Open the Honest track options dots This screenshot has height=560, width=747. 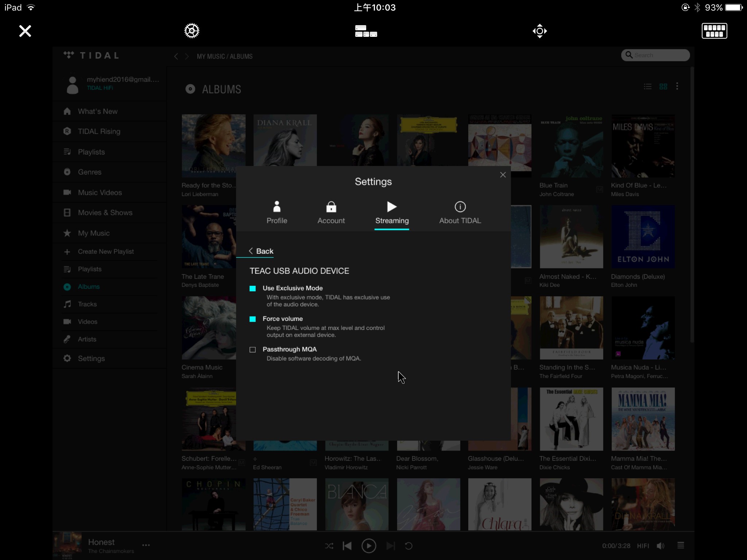pos(146,545)
